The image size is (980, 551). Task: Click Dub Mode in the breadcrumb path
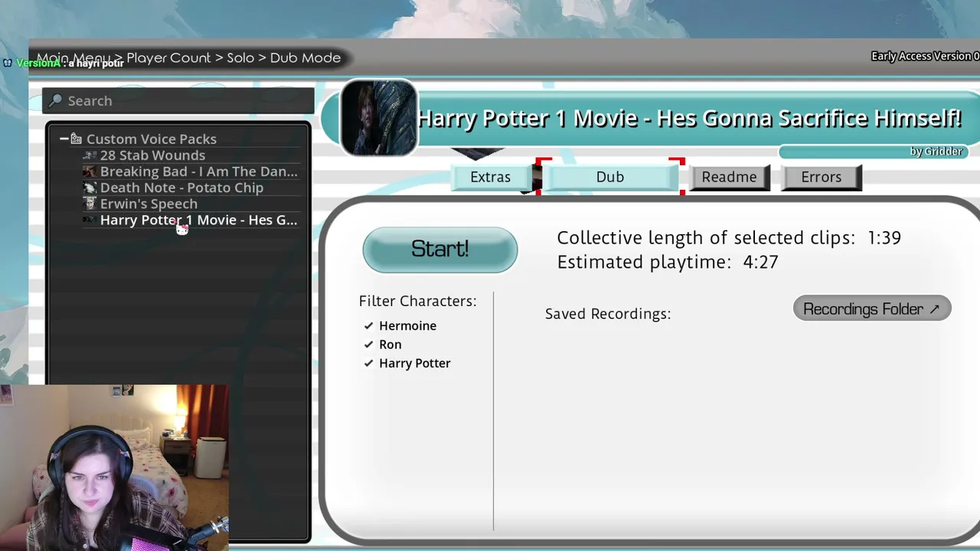(305, 57)
